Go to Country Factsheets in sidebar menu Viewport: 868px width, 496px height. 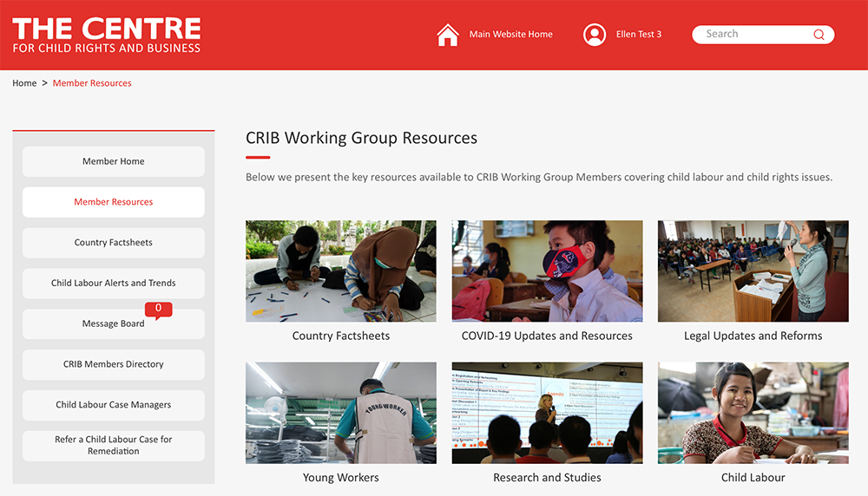coord(114,243)
